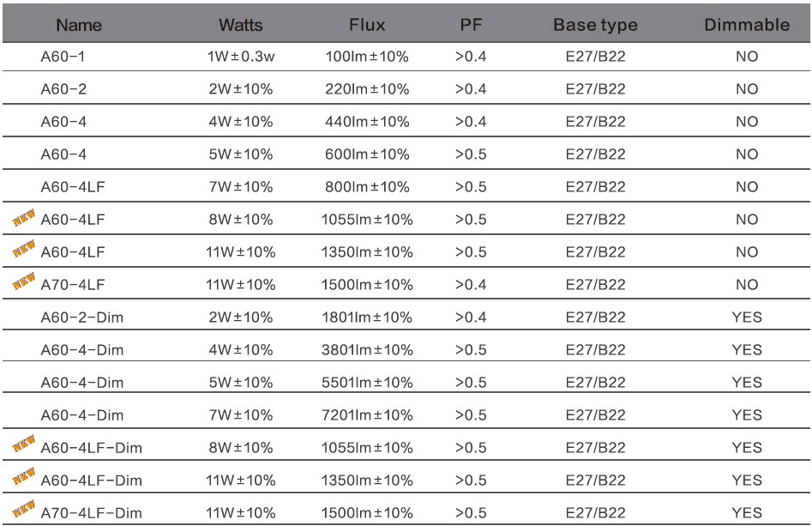The image size is (812, 526).
Task: Select the Watts column header
Action: [240, 25]
